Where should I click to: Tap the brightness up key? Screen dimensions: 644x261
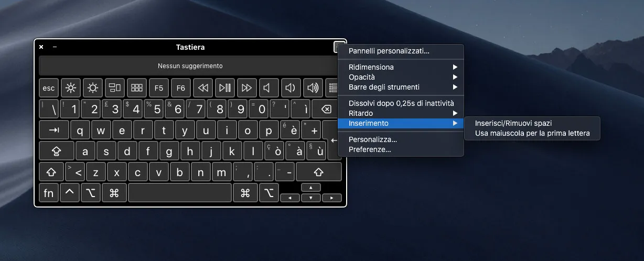click(93, 88)
